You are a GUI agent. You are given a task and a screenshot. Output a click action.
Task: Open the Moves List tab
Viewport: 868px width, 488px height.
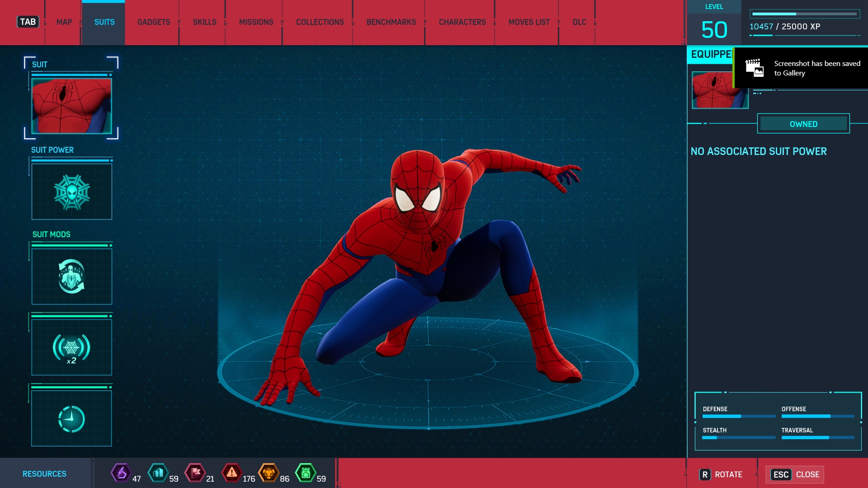click(x=529, y=22)
